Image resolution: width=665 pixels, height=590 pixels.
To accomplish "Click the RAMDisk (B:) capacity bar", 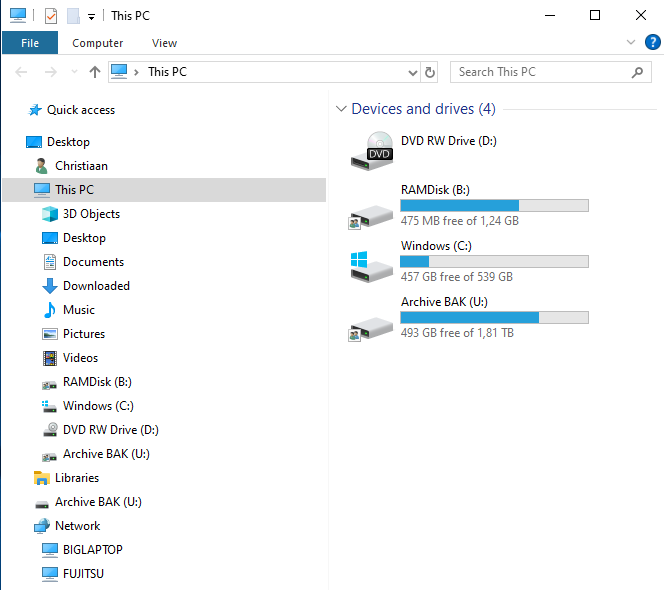I will 494,206.
